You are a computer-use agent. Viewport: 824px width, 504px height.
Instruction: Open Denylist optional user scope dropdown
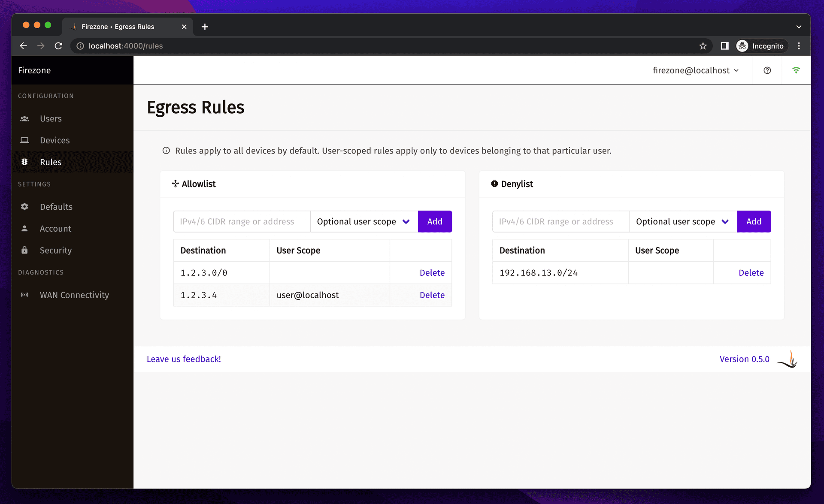pyautogui.click(x=682, y=221)
